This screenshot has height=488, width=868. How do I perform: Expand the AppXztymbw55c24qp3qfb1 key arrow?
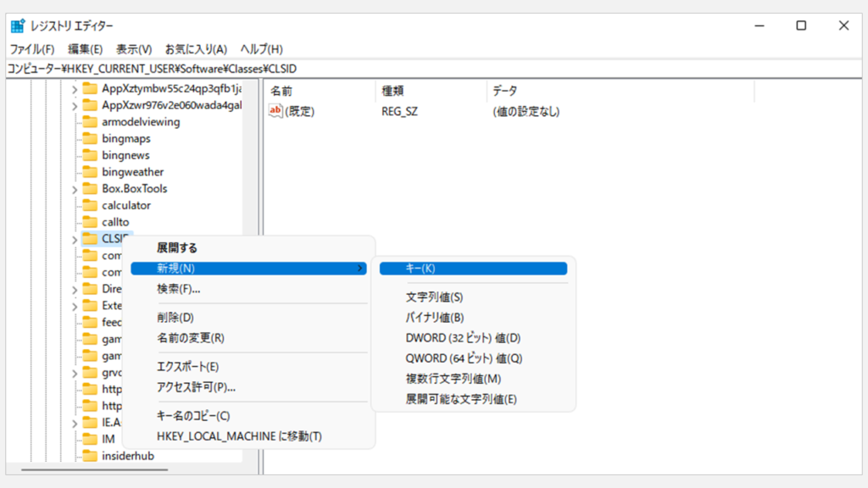tap(75, 88)
